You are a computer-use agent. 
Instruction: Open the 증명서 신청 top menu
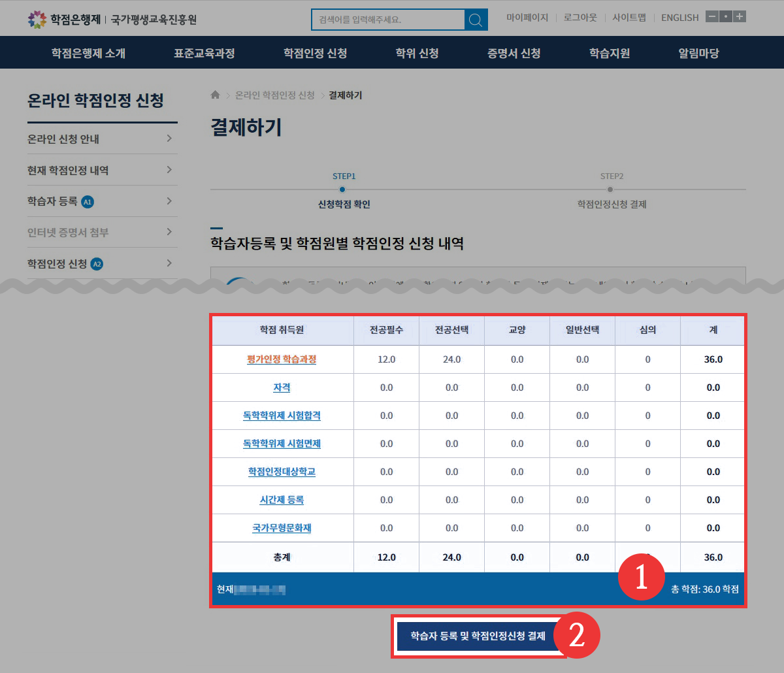514,53
